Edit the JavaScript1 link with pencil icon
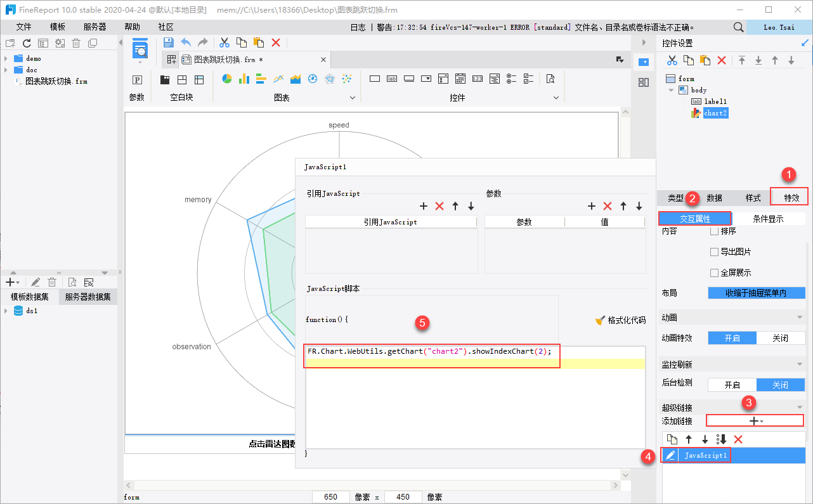This screenshot has width=813, height=504. point(670,455)
